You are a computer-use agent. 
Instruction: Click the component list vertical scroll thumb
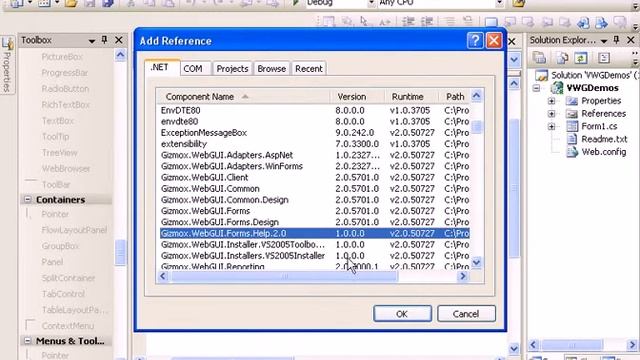pos(477,127)
